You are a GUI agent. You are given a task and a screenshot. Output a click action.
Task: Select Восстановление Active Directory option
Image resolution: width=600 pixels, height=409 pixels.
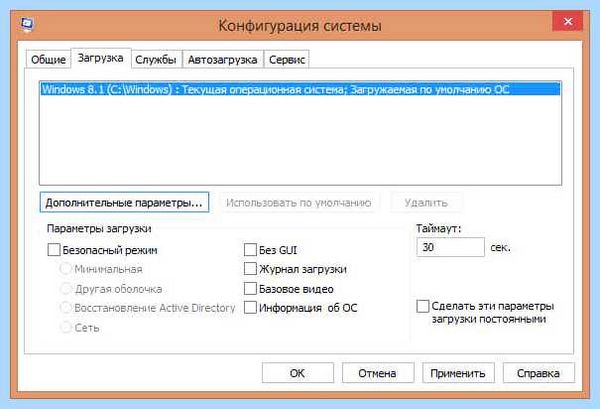click(65, 308)
